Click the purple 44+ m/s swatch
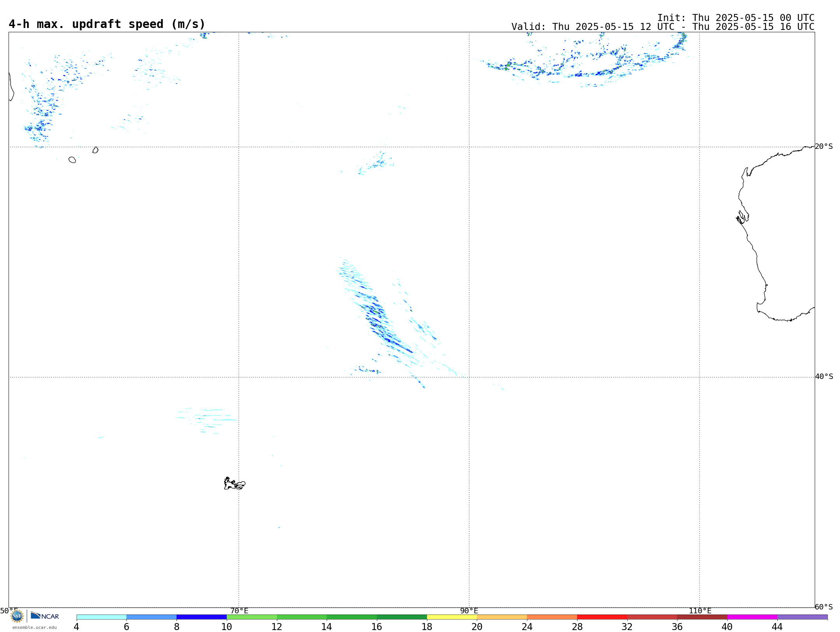This screenshot has width=840, height=632. click(802, 617)
